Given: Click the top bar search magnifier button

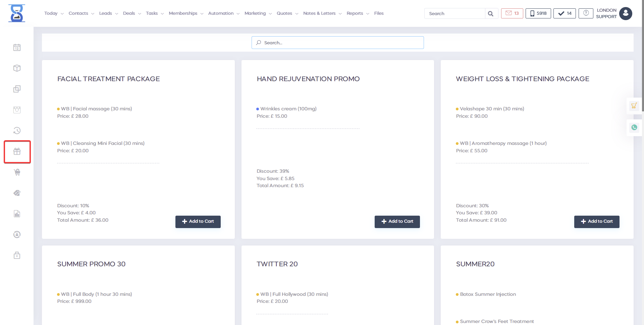Looking at the screenshot, I should coord(491,14).
